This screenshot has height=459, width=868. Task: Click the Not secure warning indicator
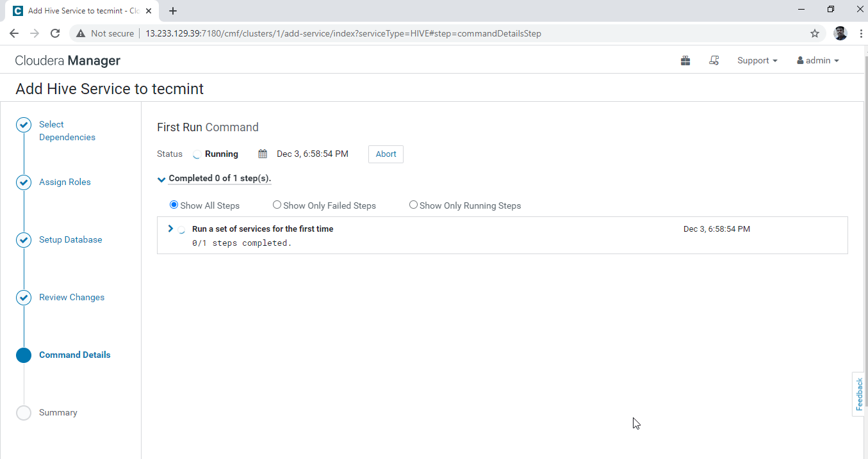[106, 33]
